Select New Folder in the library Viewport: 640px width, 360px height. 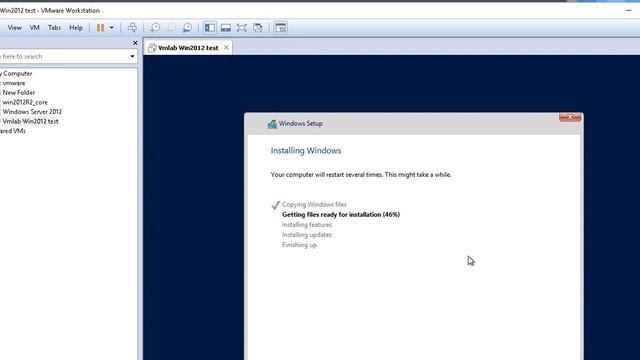pyautogui.click(x=18, y=93)
